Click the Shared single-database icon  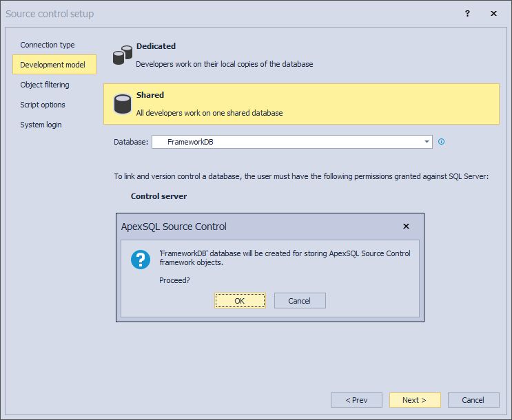pyautogui.click(x=123, y=104)
